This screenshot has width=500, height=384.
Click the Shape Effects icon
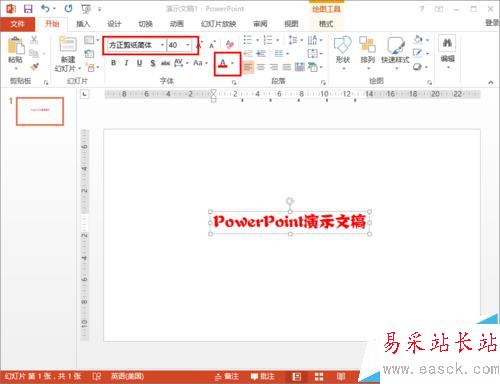(417, 67)
